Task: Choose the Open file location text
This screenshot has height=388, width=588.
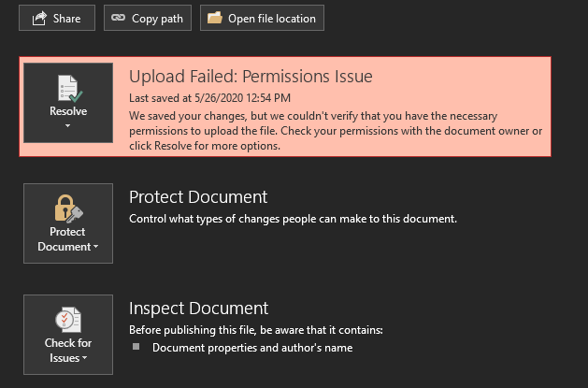Action: point(272,18)
